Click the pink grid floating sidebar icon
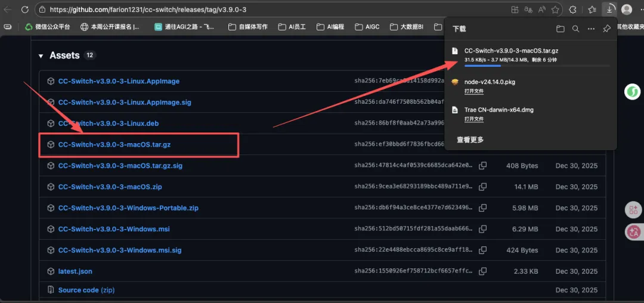This screenshot has width=644, height=303. pos(633,211)
